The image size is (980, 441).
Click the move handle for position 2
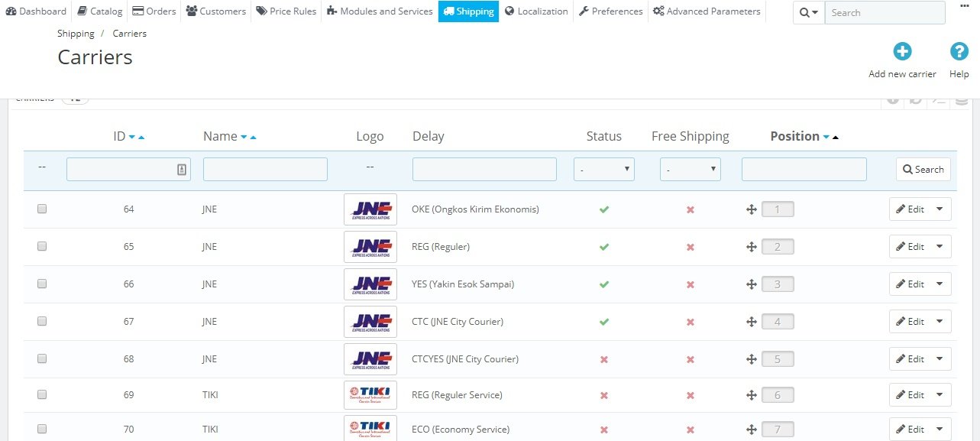[752, 247]
